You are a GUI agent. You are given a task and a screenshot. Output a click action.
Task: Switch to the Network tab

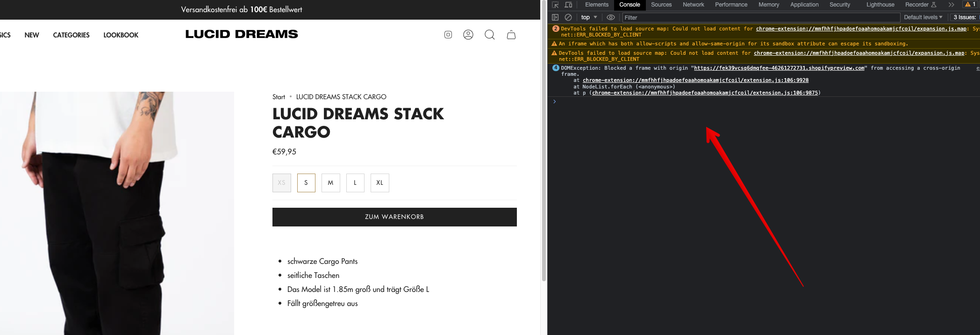[693, 5]
